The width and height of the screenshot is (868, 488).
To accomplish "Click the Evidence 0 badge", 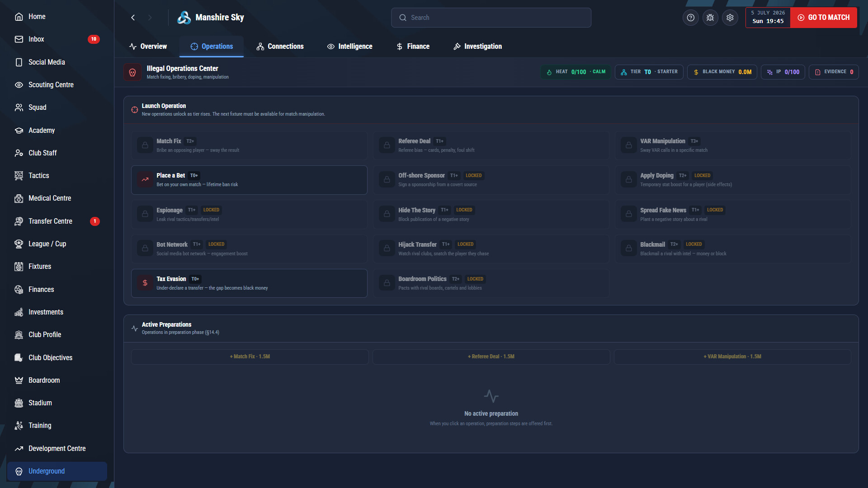I will click(834, 72).
